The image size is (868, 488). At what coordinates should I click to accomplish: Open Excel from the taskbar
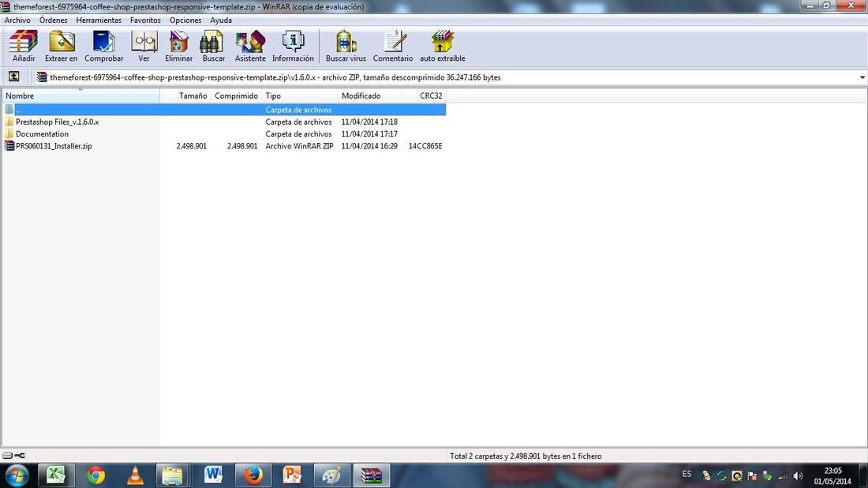[x=56, y=475]
